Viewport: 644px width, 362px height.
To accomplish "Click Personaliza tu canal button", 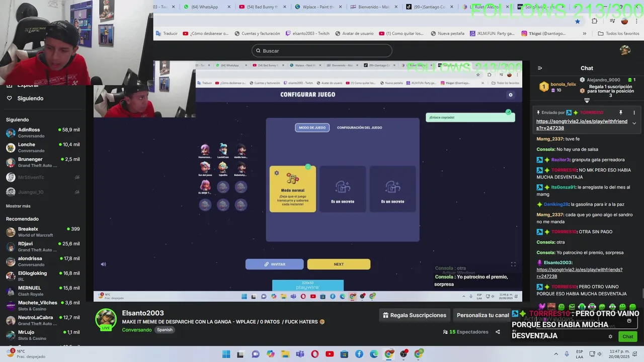I will click(482, 315).
